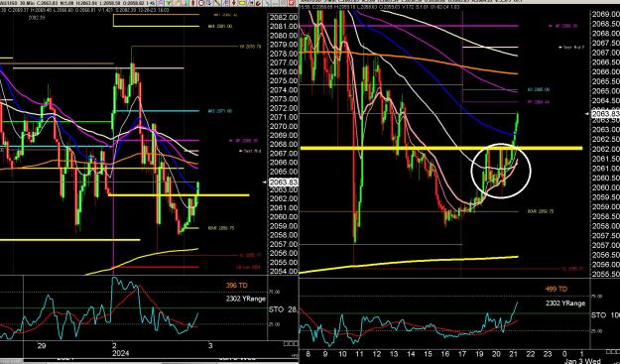
Task: Select the yellow horizontal line near 2062 on left chart
Action: pos(179,194)
